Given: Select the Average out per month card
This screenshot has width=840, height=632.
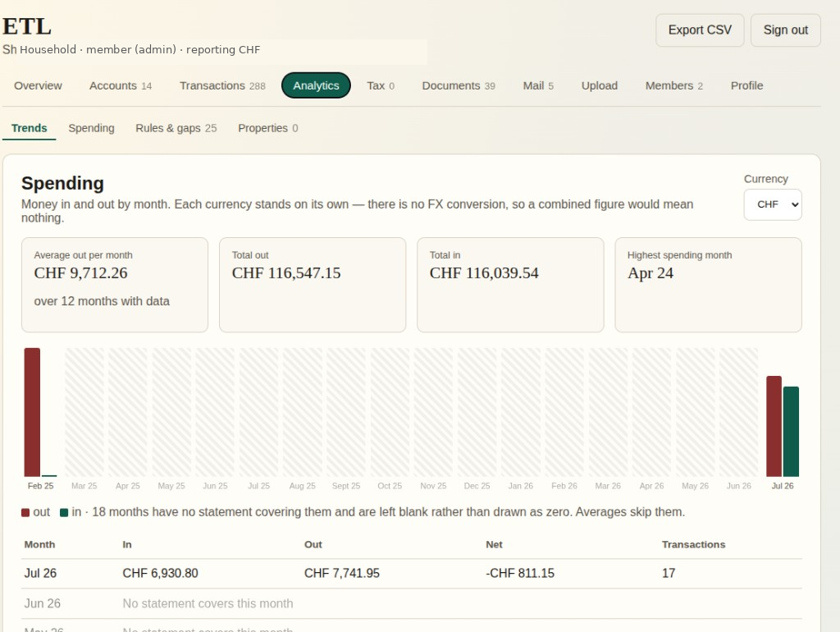Looking at the screenshot, I should tap(115, 285).
